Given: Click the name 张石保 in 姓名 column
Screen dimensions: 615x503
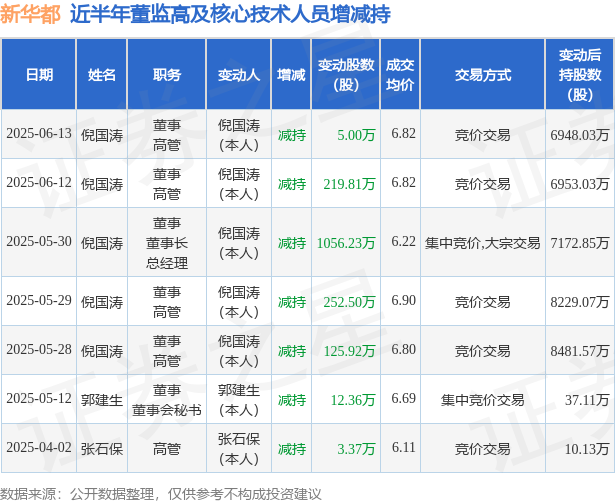Looking at the screenshot, I should (102, 449).
